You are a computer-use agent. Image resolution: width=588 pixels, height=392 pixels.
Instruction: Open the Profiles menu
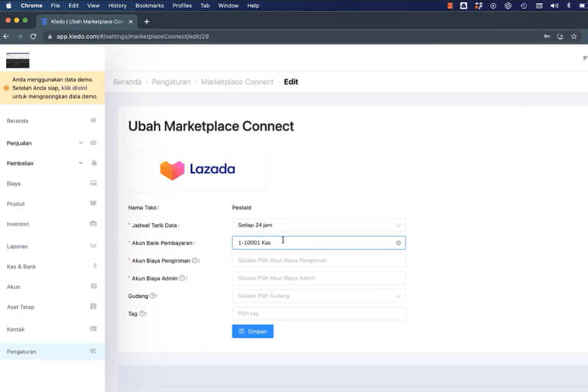(182, 6)
